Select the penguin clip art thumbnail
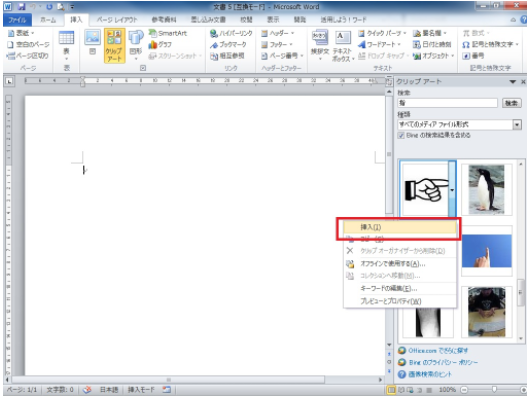The image size is (531, 396). coord(487,189)
